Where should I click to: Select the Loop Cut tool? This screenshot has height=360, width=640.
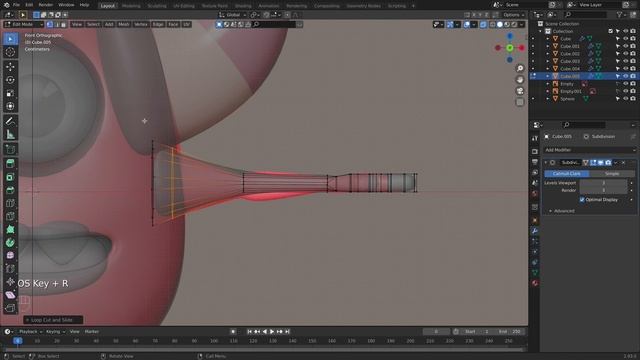pyautogui.click(x=10, y=203)
